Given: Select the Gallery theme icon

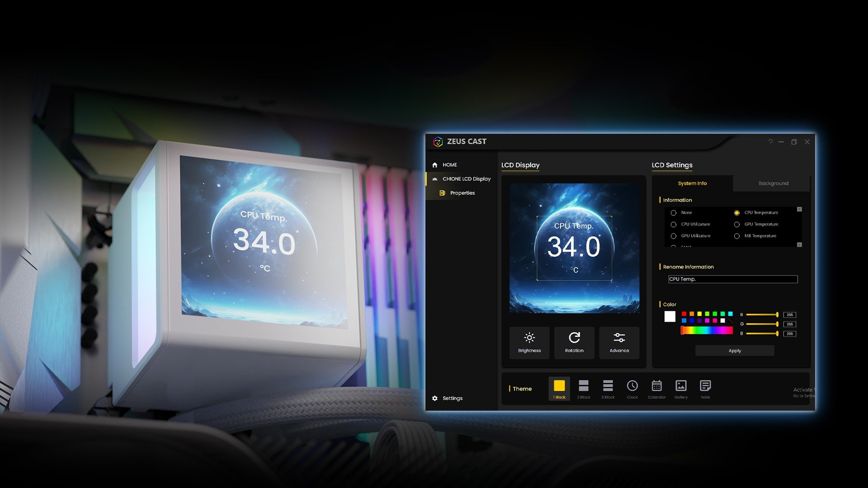Looking at the screenshot, I should 681,389.
